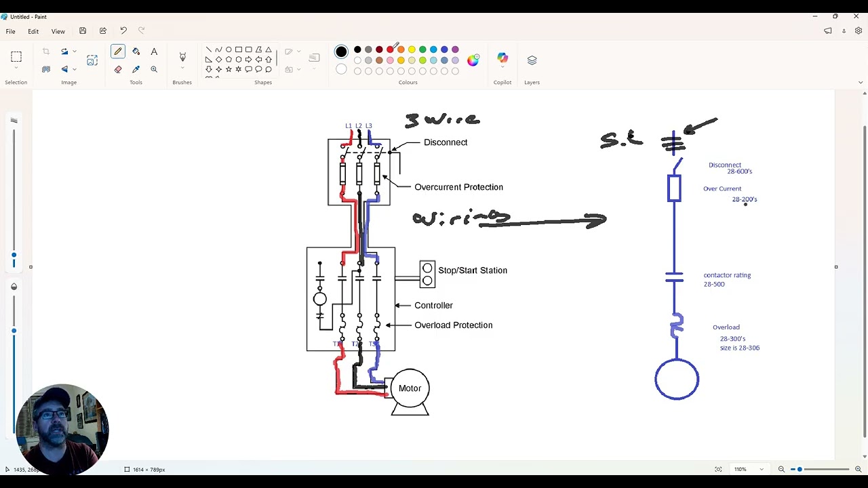Choose the Rectangle shape
The height and width of the screenshot is (488, 868).
[239, 49]
